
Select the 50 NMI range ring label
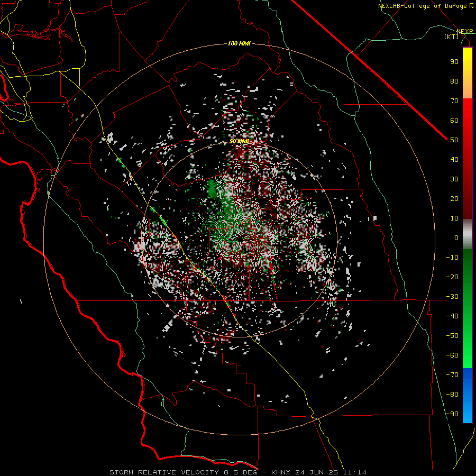click(239, 141)
